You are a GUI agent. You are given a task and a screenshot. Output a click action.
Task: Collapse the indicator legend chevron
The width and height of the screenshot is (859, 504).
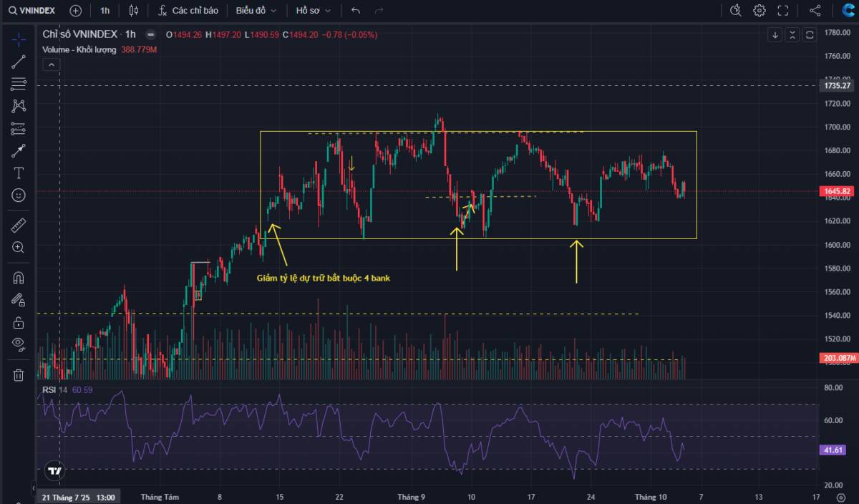[x=51, y=64]
